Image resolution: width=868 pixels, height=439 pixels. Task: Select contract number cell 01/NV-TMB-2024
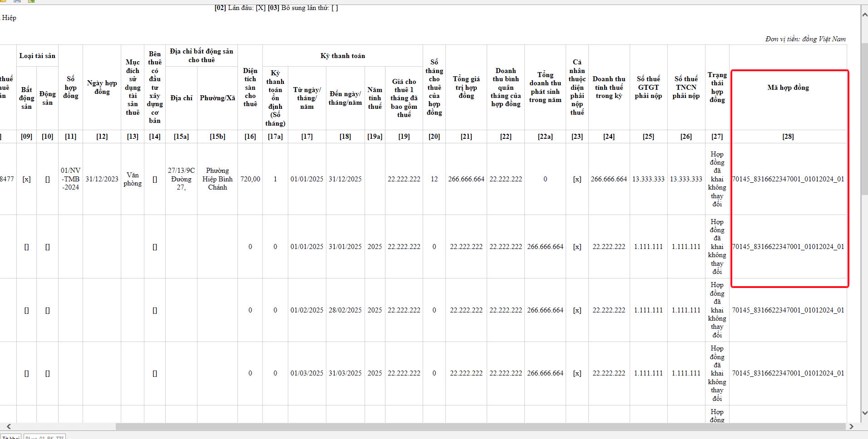coord(70,179)
